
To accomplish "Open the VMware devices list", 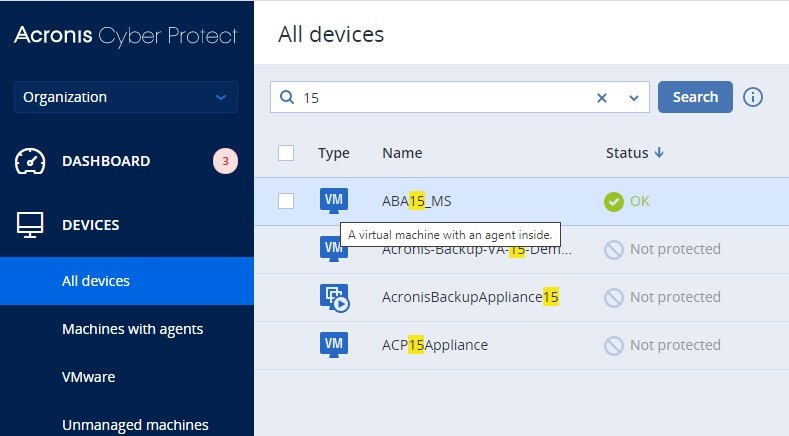I will coord(89,377).
